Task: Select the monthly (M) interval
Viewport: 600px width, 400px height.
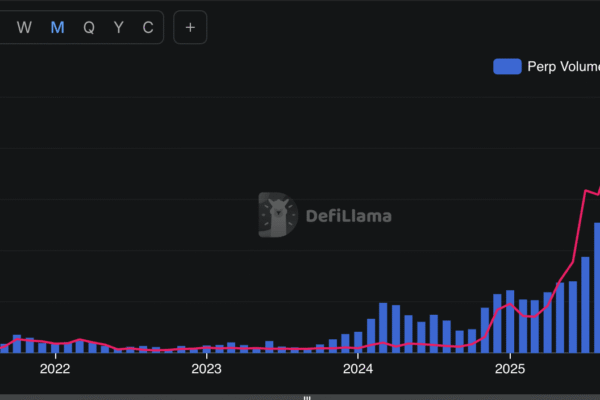Action: 57,27
